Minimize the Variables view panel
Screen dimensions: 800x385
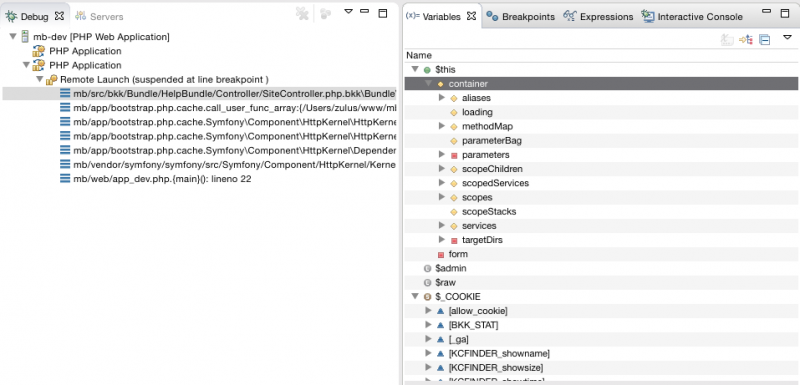[766, 11]
